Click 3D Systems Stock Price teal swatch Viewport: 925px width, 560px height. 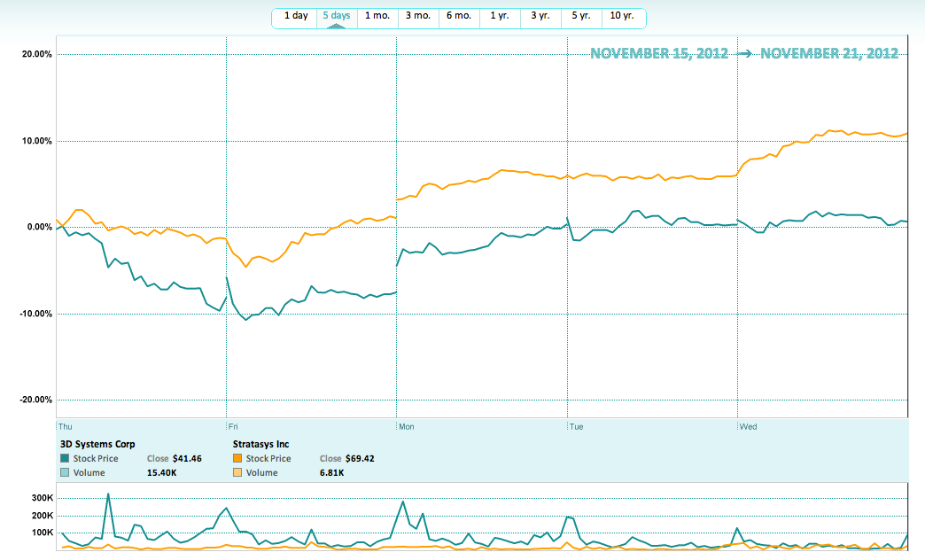(65, 459)
